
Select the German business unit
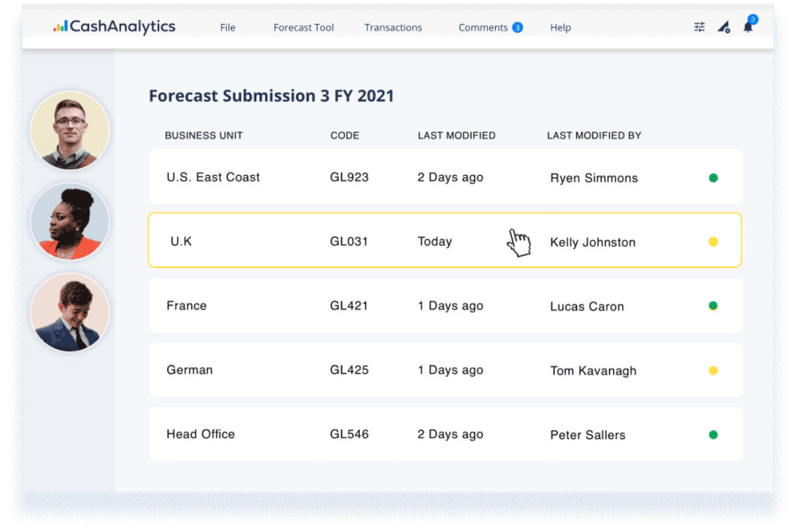click(x=190, y=370)
